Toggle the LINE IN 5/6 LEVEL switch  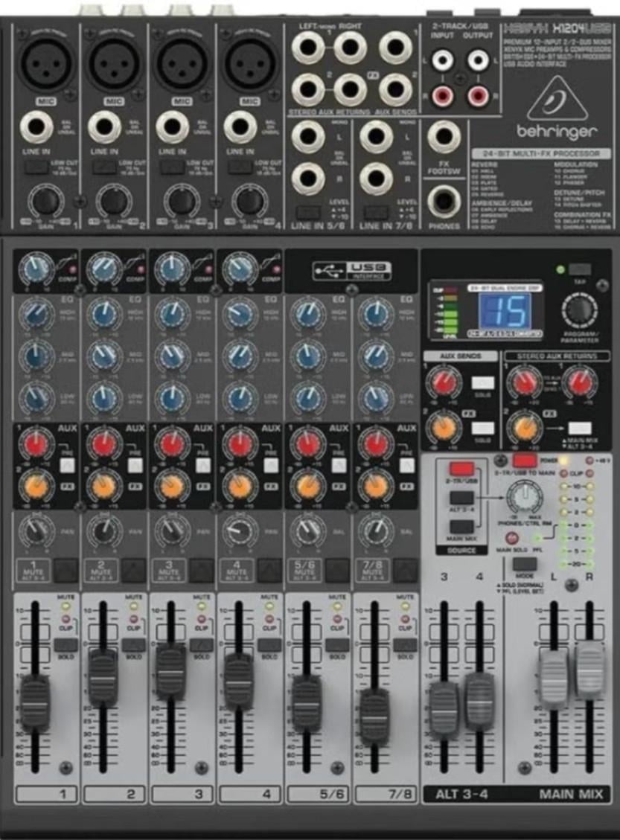point(309,212)
